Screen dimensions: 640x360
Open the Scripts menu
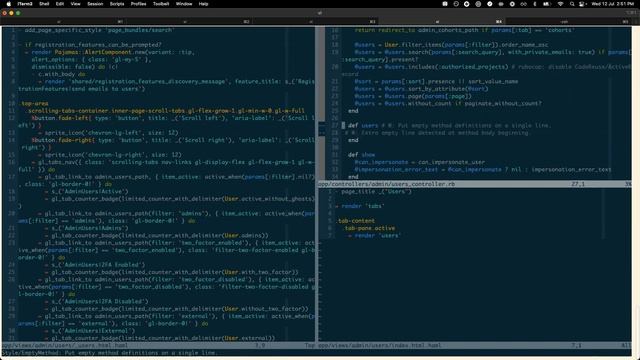117,4
